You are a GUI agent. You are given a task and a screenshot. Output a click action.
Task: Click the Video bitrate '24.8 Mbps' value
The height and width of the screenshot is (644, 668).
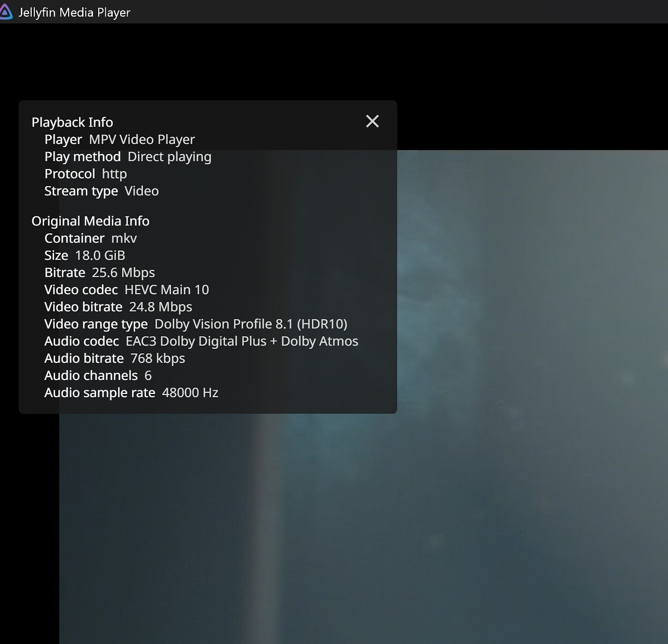pos(160,307)
